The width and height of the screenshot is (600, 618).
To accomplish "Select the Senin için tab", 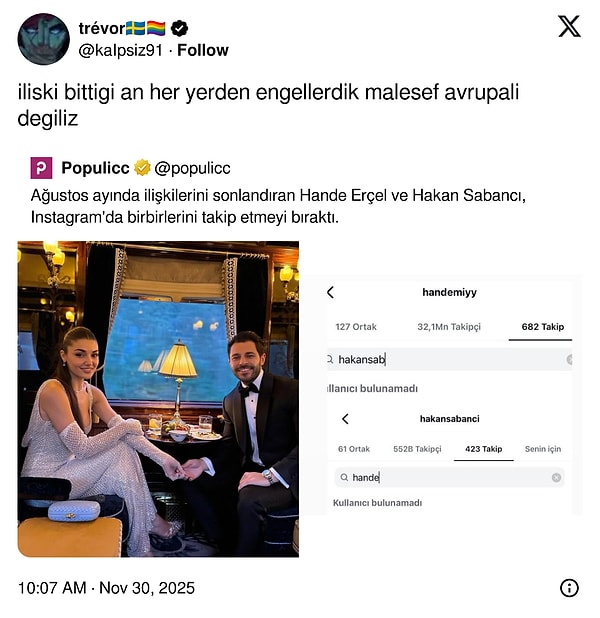I will (x=542, y=449).
